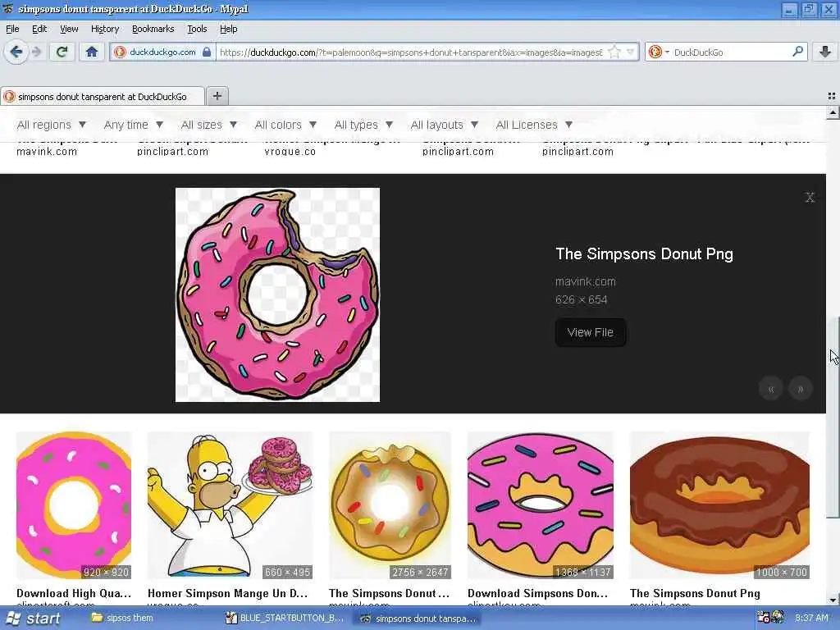
Task: Click the Download High Qua... result title
Action: click(74, 594)
